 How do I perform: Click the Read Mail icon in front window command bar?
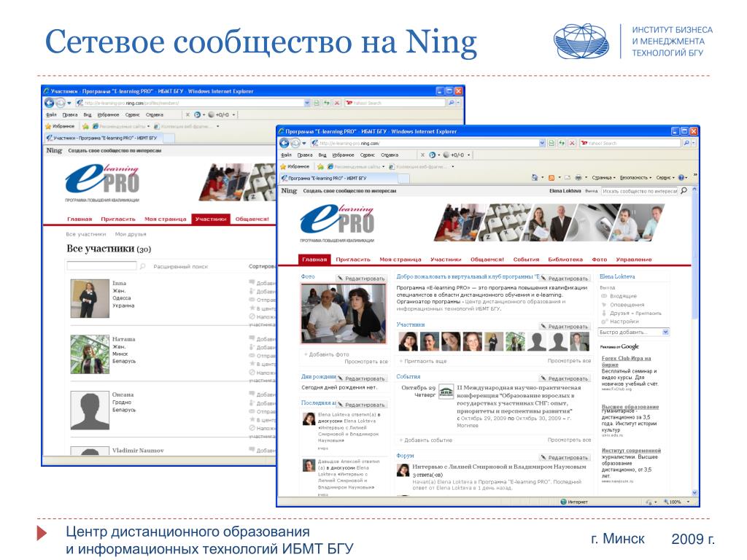[568, 178]
